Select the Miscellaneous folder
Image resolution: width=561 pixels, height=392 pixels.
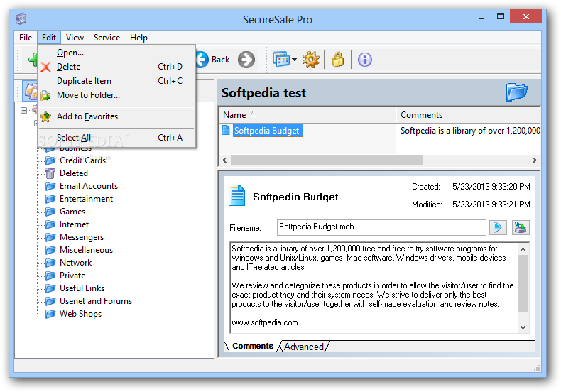click(86, 250)
